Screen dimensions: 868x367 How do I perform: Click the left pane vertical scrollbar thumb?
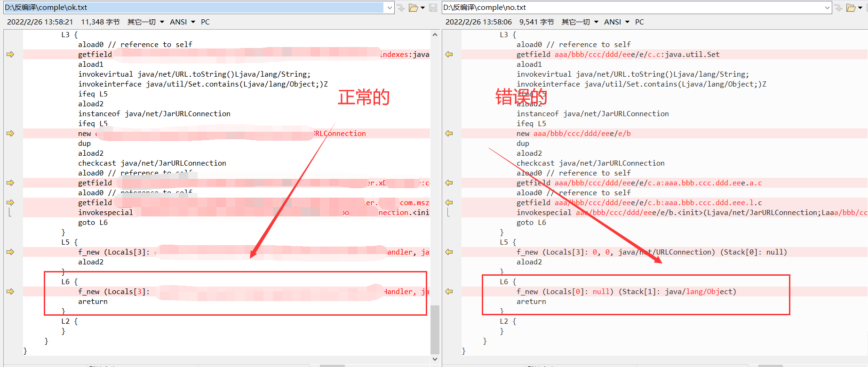(435, 330)
